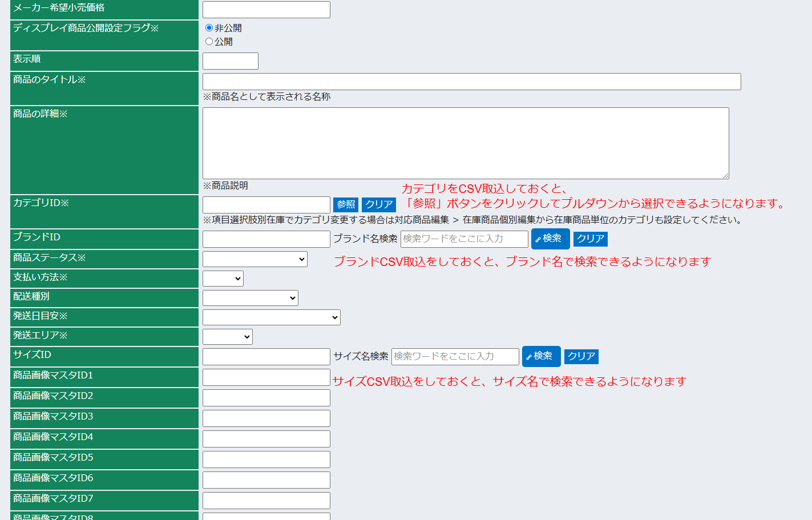Click the 商品画像マスタID1 input field
The height and width of the screenshot is (520, 812).
tap(266, 377)
